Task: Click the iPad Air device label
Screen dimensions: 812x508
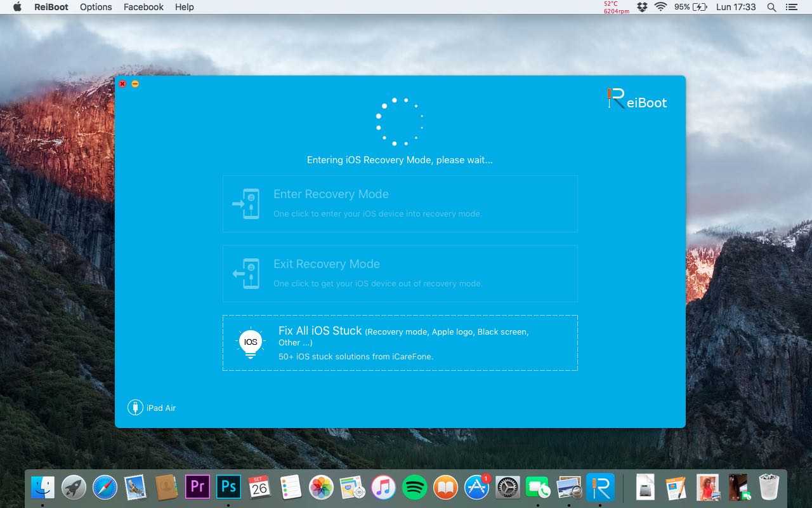Action: pos(161,408)
